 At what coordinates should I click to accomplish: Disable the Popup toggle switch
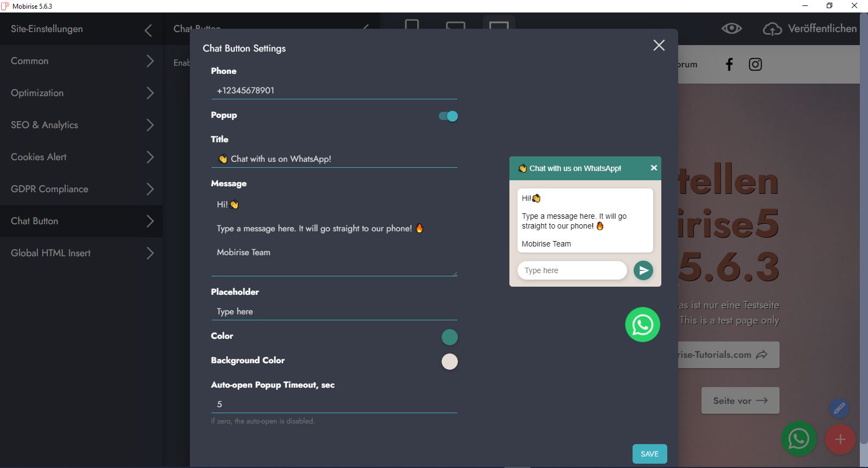pos(448,116)
